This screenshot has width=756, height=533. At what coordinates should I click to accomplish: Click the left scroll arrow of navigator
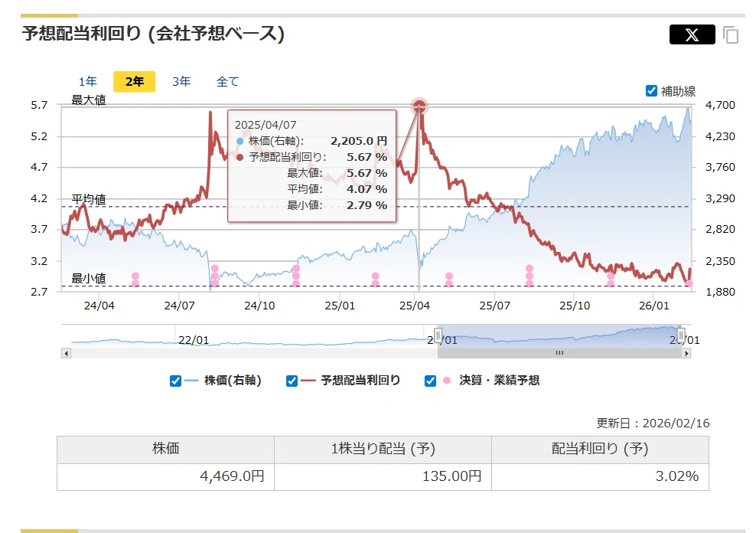coord(66,354)
